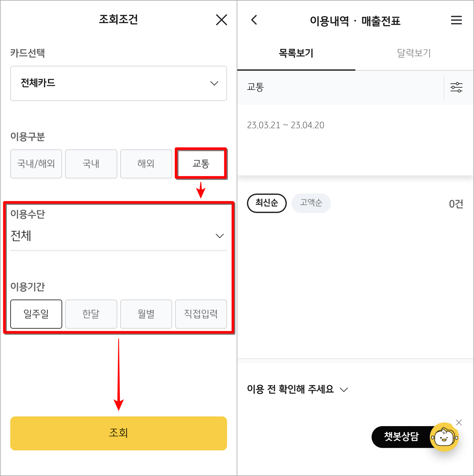Switch to the 달력보기 tab
This screenshot has height=476, width=474.
coord(413,53)
